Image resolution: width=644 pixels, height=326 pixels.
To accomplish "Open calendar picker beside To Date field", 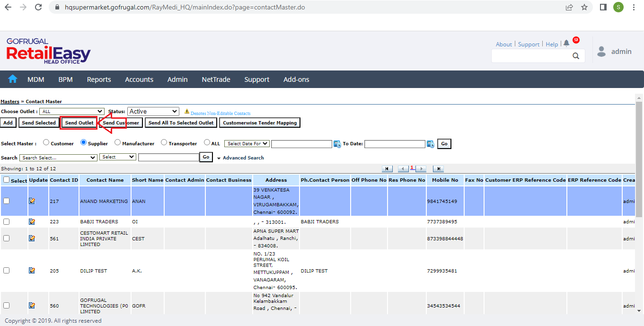I will tap(431, 144).
